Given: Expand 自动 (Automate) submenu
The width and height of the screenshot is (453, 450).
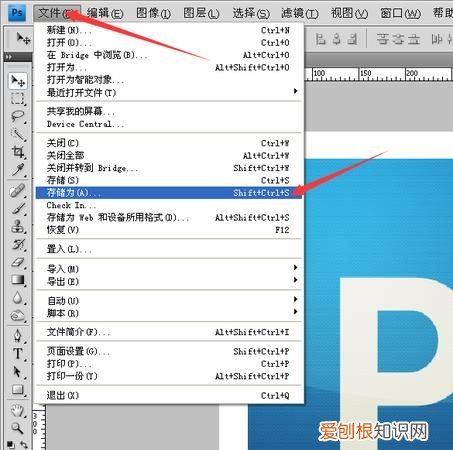Looking at the screenshot, I should 169,300.
